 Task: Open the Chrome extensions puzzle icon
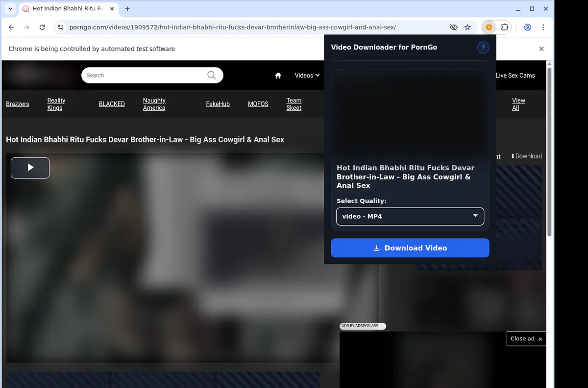click(505, 27)
